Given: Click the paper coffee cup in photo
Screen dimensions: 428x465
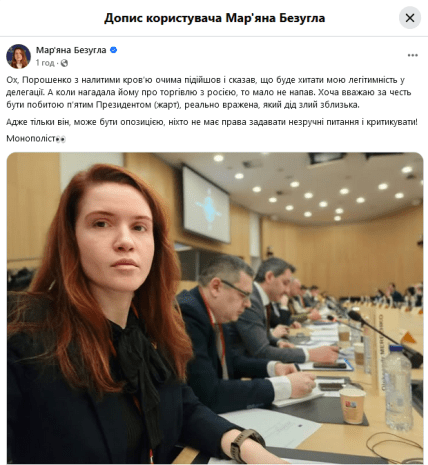Looking at the screenshot, I should pyautogui.click(x=352, y=406).
